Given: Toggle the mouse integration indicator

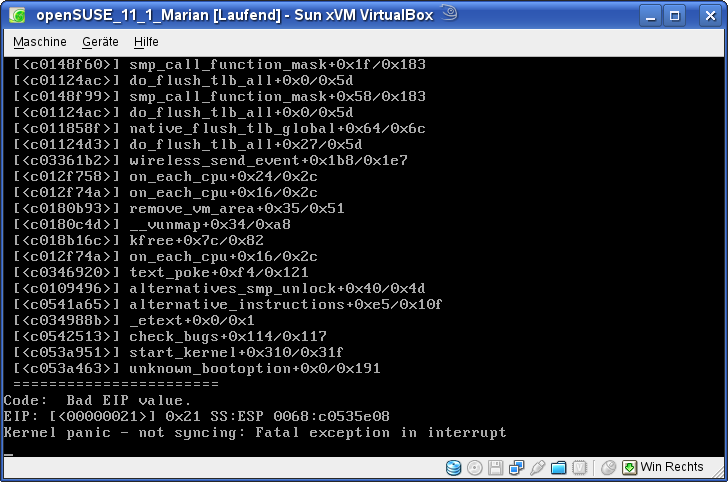Looking at the screenshot, I should pos(608,467).
